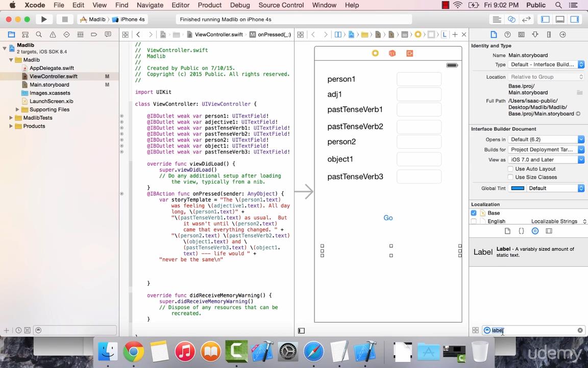The image size is (588, 368).
Task: Show the Size inspector
Action: point(549,34)
